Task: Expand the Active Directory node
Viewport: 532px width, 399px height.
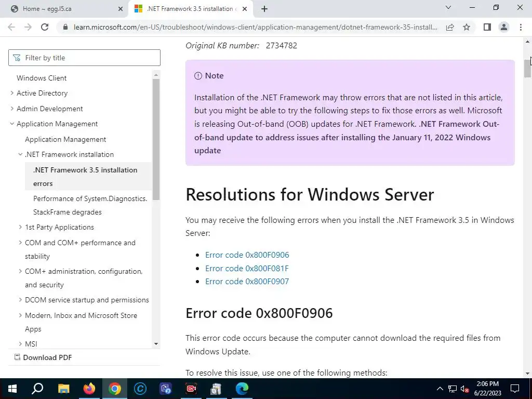Action: (x=12, y=93)
